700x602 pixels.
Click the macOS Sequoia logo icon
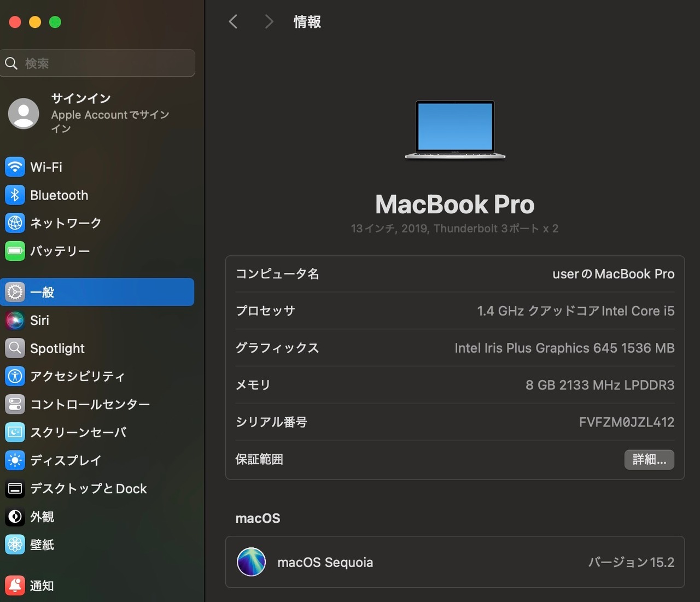251,562
